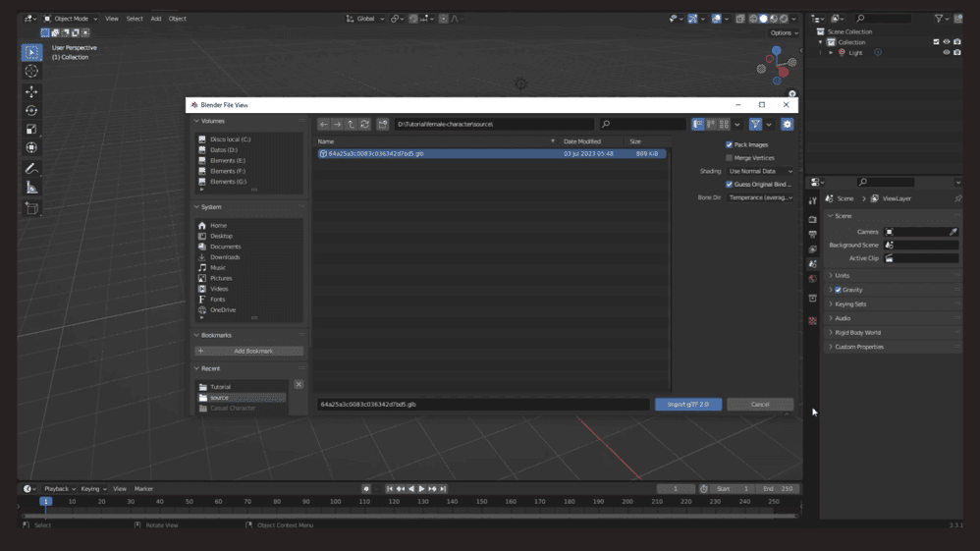Toggle the file browser options gear

pos(787,125)
